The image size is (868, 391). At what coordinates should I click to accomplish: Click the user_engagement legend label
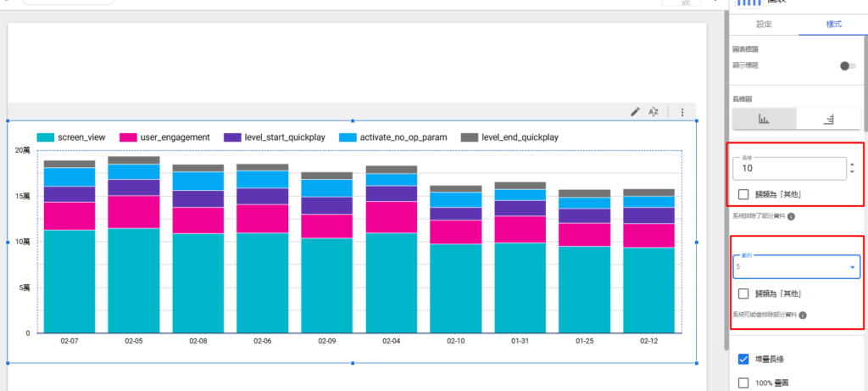pyautogui.click(x=175, y=137)
